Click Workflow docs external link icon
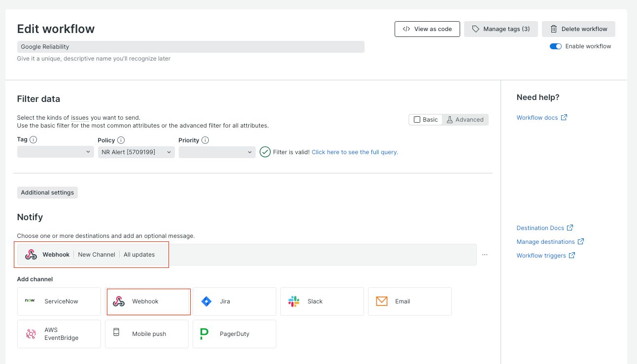Screen dimensions: 637x364 click(x=564, y=117)
